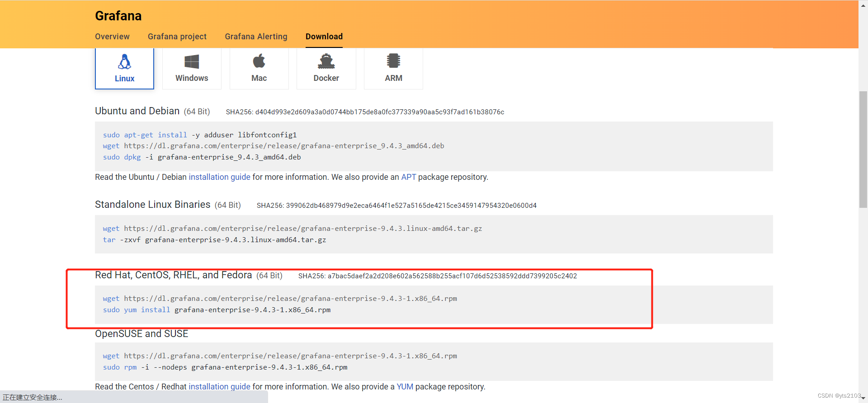The height and width of the screenshot is (403, 868).
Task: Click the Ubuntu SHA256 checksum text
Action: (365, 112)
